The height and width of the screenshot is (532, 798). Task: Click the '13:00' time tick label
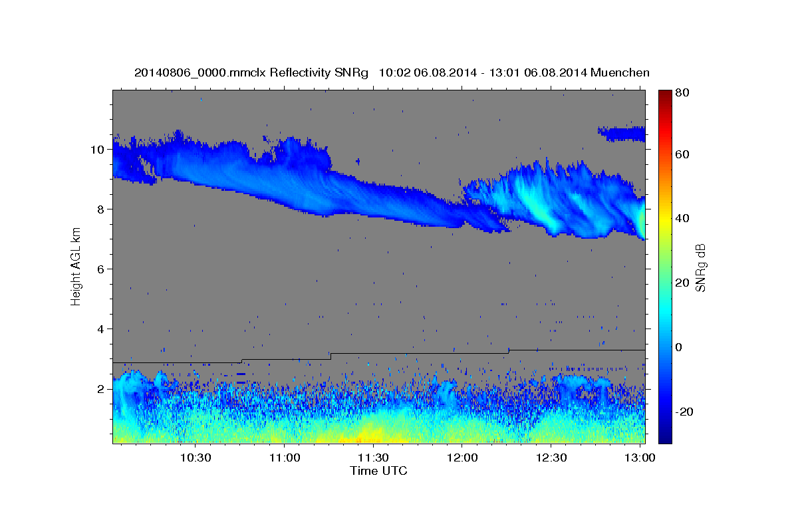640,458
